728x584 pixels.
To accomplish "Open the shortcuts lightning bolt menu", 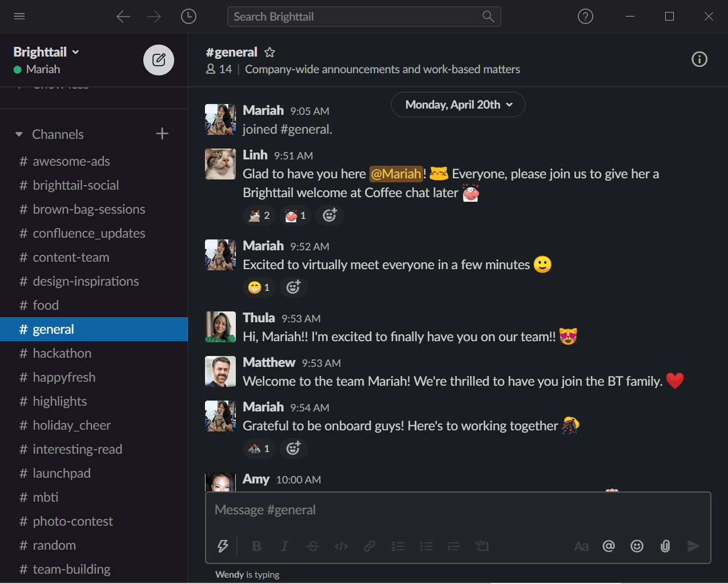I will pos(223,546).
